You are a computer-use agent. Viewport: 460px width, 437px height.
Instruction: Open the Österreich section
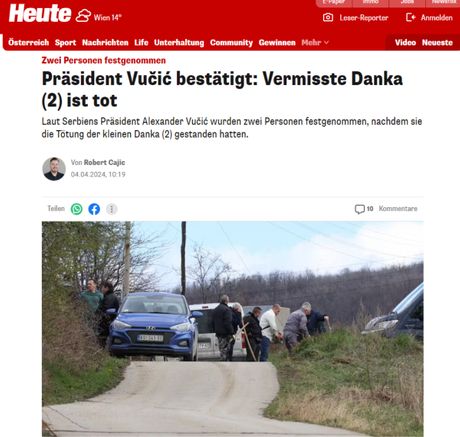click(x=28, y=43)
